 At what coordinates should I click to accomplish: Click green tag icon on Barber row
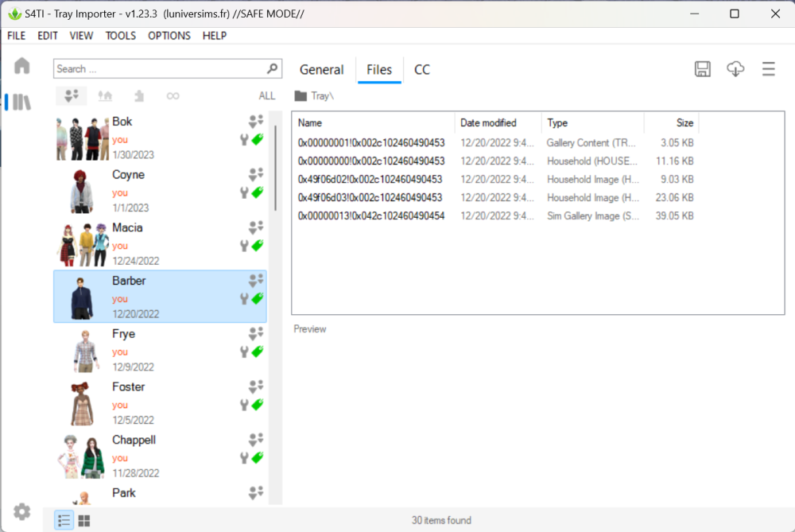point(258,298)
